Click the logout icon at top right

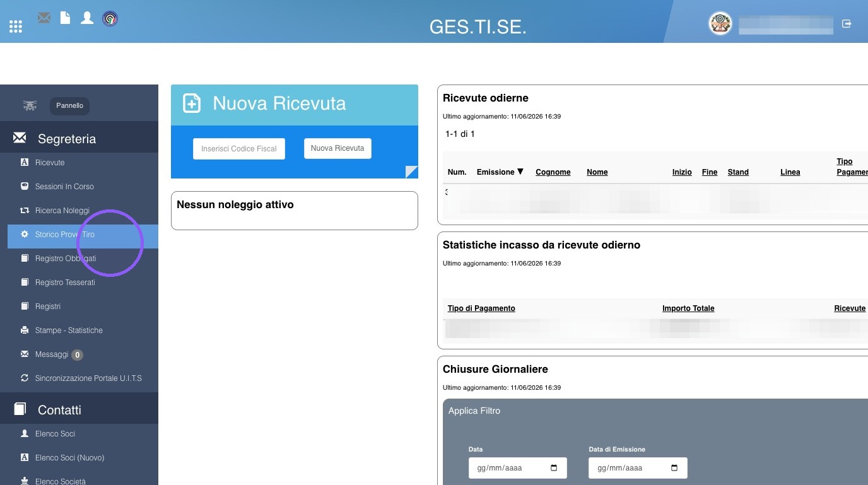847,23
